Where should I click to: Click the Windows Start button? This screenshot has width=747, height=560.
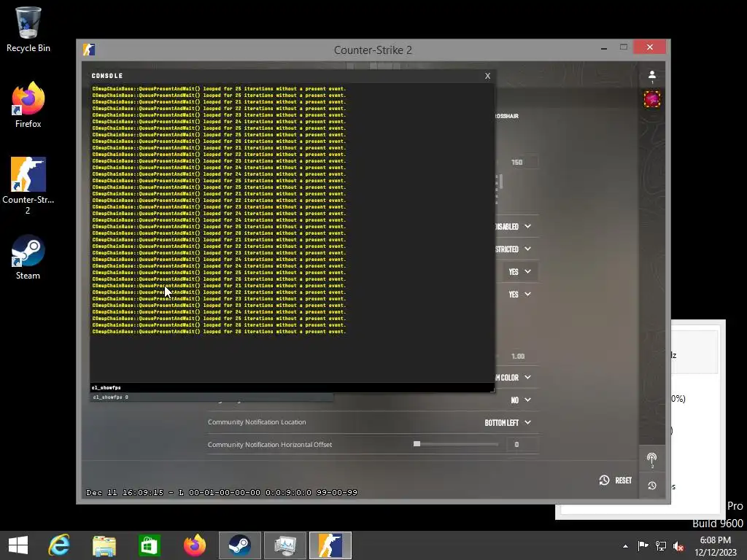click(x=18, y=545)
